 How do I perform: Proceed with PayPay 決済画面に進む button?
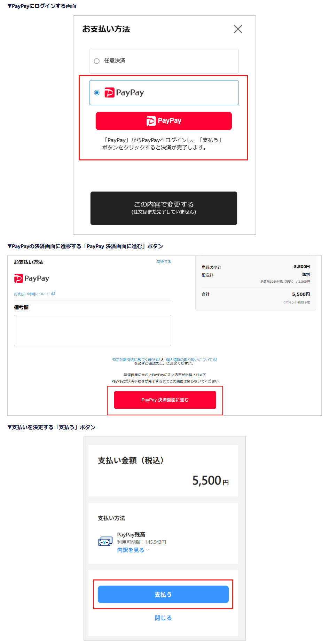pyautogui.click(x=165, y=400)
